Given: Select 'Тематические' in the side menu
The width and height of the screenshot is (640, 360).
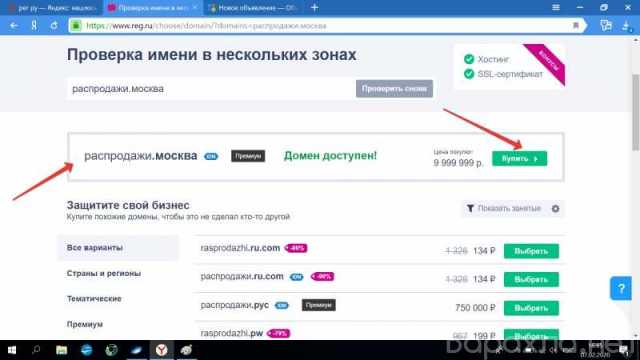Looking at the screenshot, I should pos(94,299).
